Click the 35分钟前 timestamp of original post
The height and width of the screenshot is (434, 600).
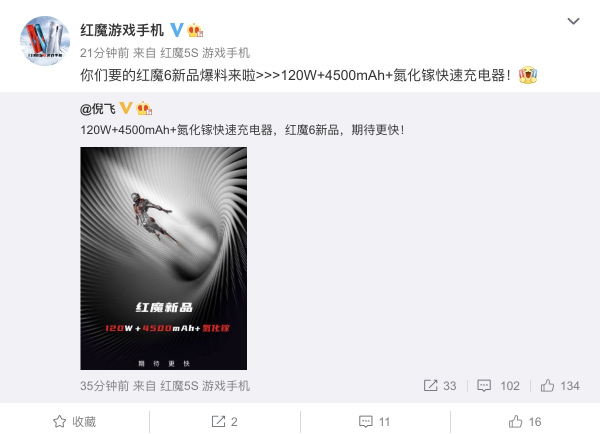104,386
